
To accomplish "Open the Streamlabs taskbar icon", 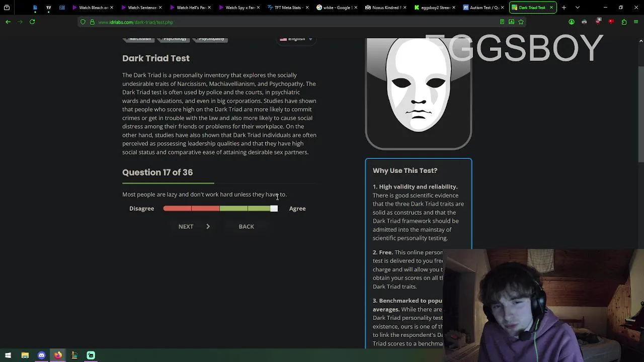I will tap(91, 355).
